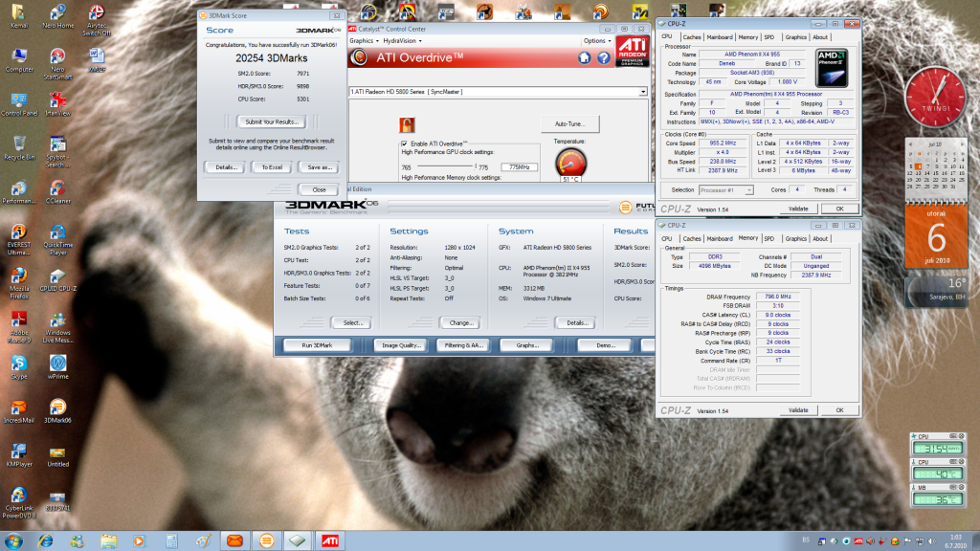980x551 pixels.
Task: Start the benchmark with Run 3DMark
Action: pos(317,345)
